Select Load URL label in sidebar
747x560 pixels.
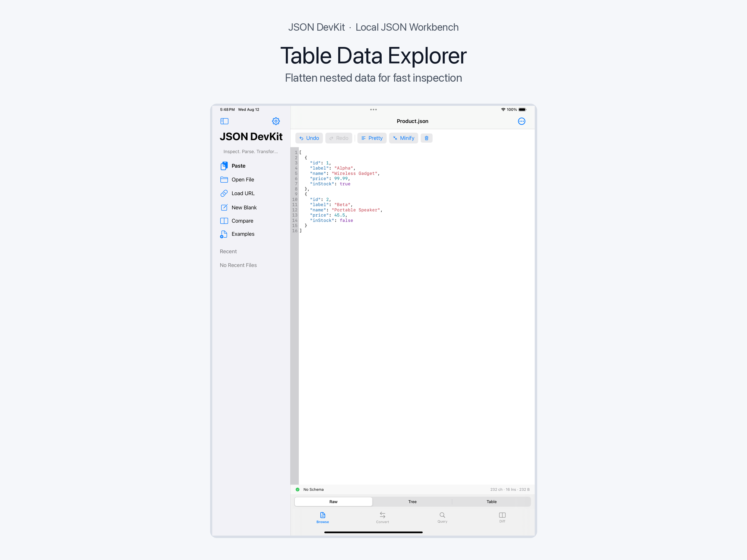pos(243,193)
